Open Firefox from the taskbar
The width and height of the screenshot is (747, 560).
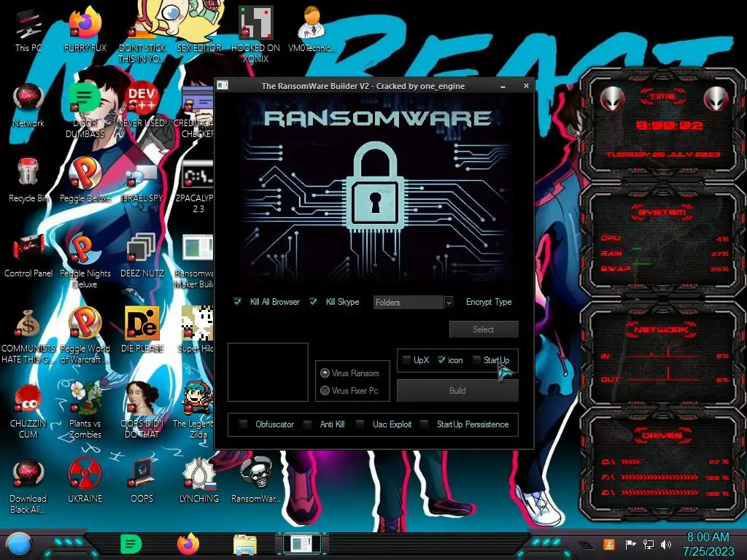[x=188, y=544]
